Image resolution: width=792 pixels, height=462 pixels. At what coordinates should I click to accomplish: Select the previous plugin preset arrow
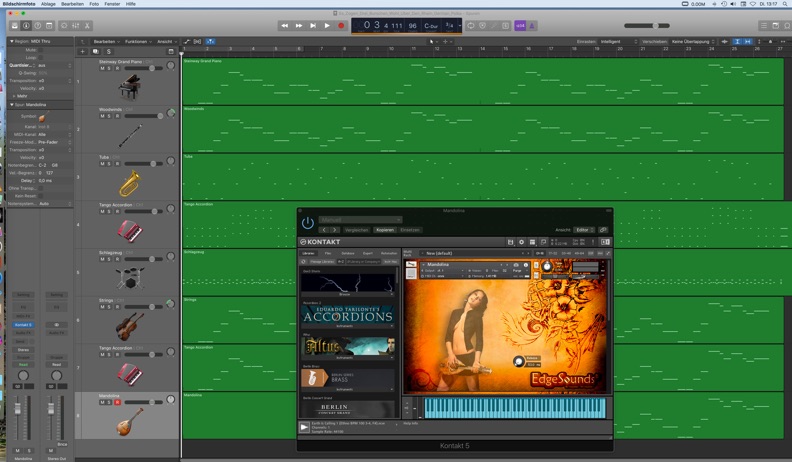pyautogui.click(x=324, y=230)
